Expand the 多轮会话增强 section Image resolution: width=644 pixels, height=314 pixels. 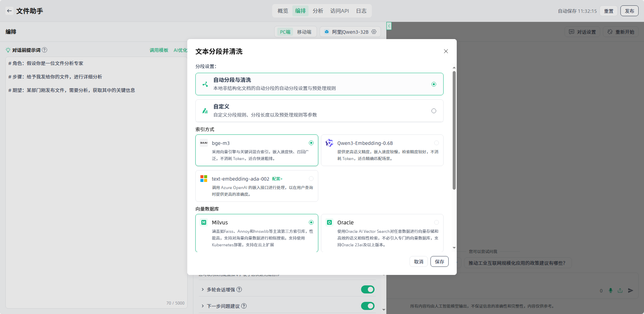pyautogui.click(x=203, y=289)
